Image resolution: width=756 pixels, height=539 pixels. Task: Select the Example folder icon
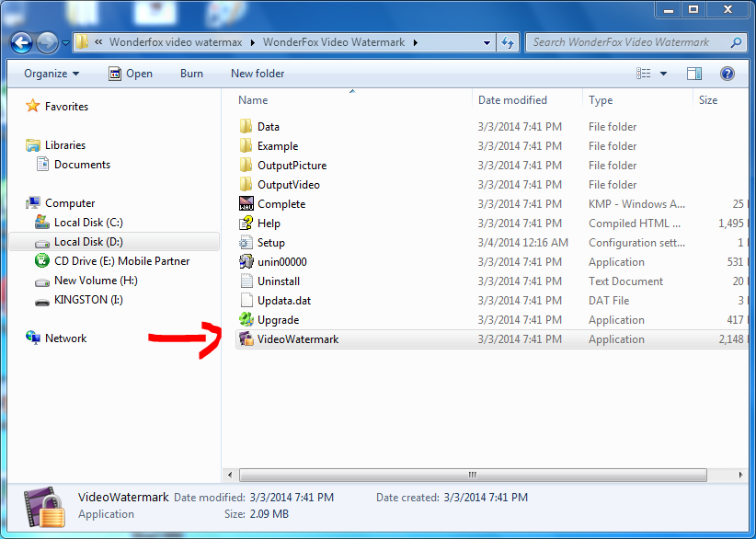point(246,145)
